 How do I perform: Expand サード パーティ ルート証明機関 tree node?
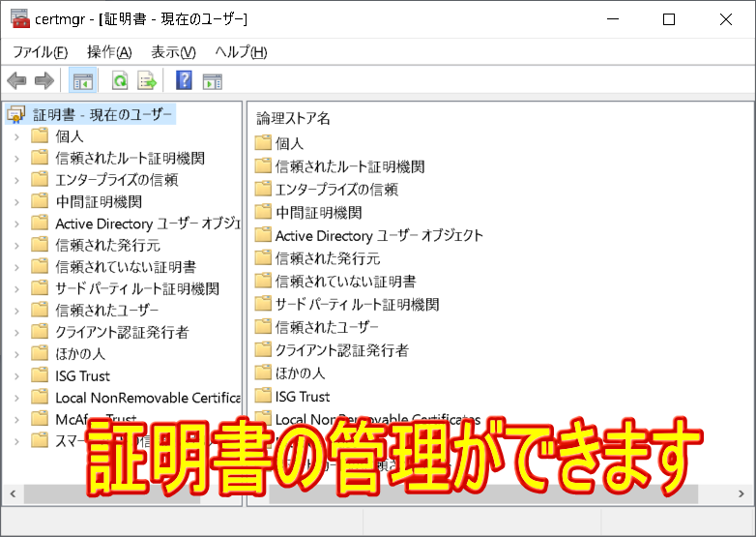[x=16, y=288]
